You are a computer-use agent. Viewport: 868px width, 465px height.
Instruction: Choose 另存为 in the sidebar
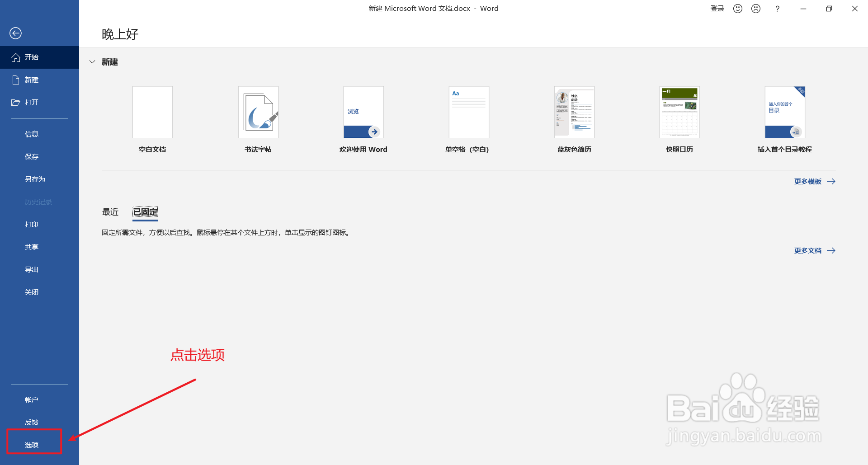[39, 179]
